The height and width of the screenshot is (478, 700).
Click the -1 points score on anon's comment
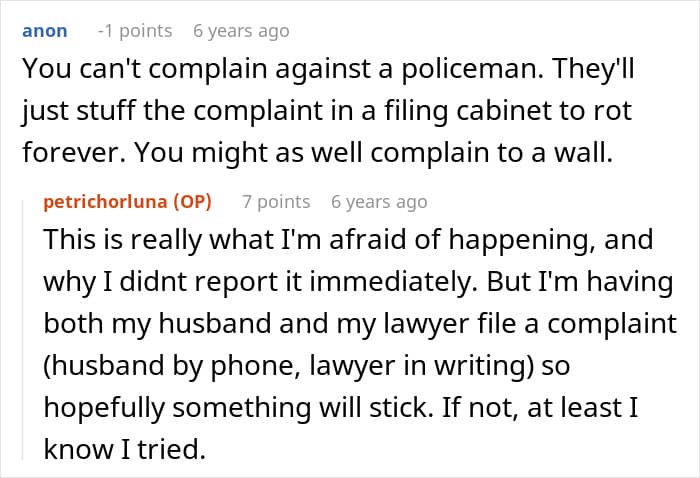[134, 31]
